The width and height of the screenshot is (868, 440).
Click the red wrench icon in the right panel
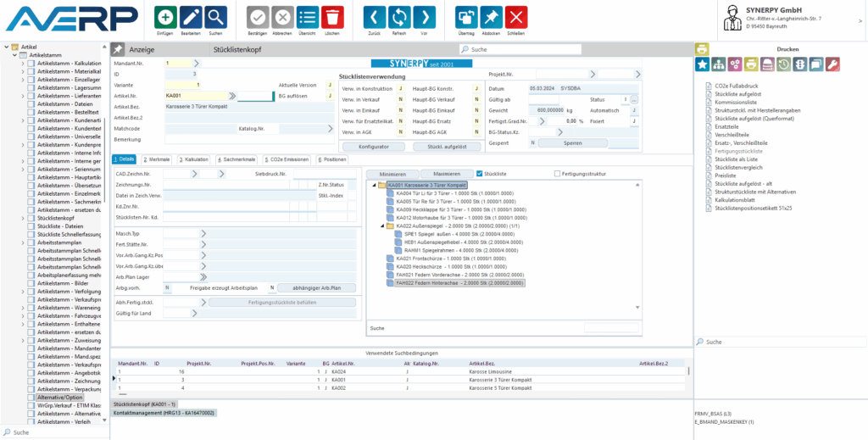coord(832,64)
